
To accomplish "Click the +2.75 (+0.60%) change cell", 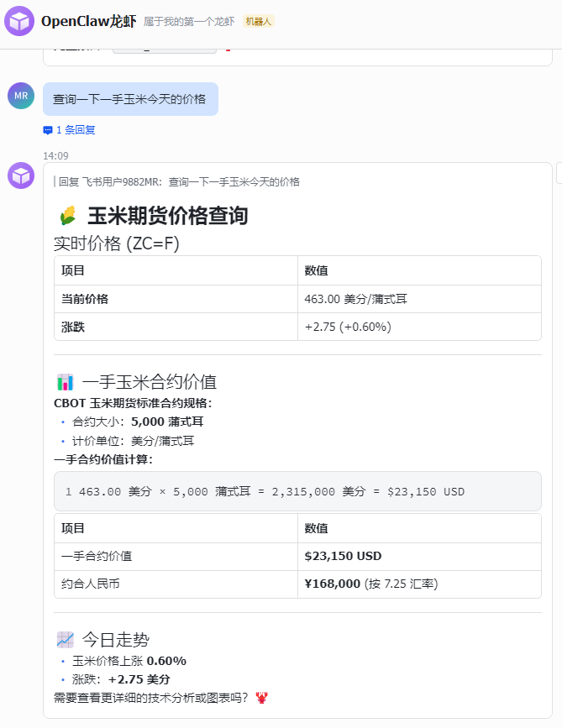I will 348,327.
